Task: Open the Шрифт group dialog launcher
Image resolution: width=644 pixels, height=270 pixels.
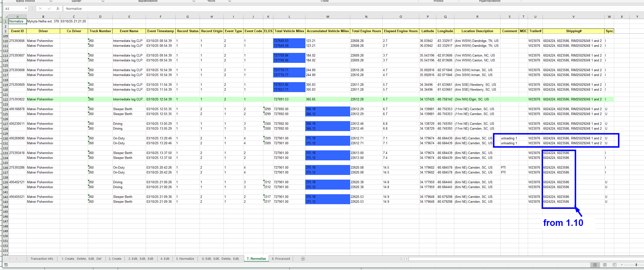Action: [x=103, y=1]
